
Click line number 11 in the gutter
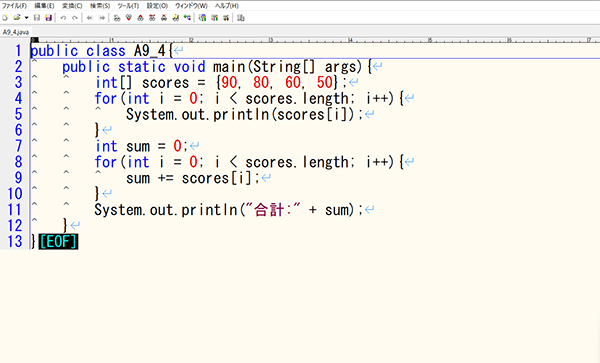click(15, 210)
